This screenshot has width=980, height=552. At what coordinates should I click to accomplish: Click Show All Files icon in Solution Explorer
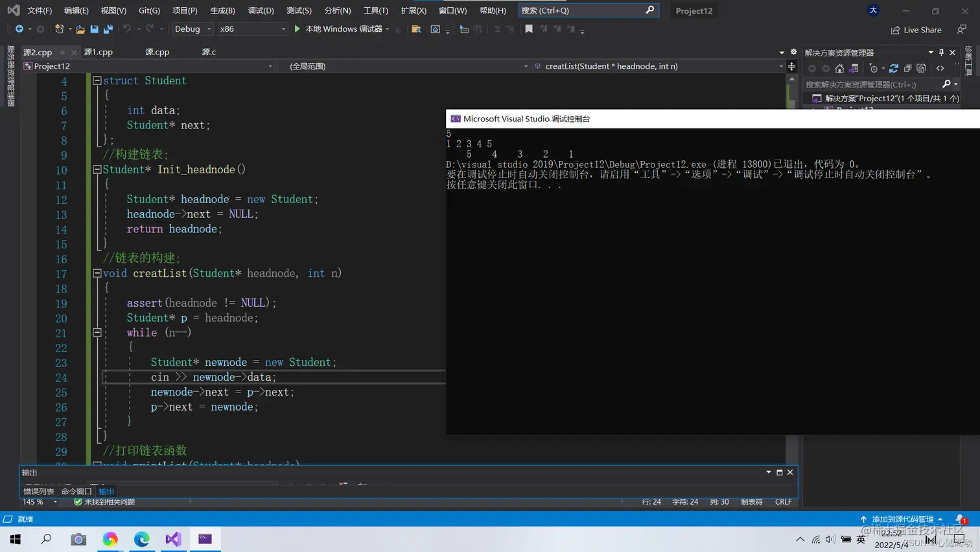(x=922, y=68)
